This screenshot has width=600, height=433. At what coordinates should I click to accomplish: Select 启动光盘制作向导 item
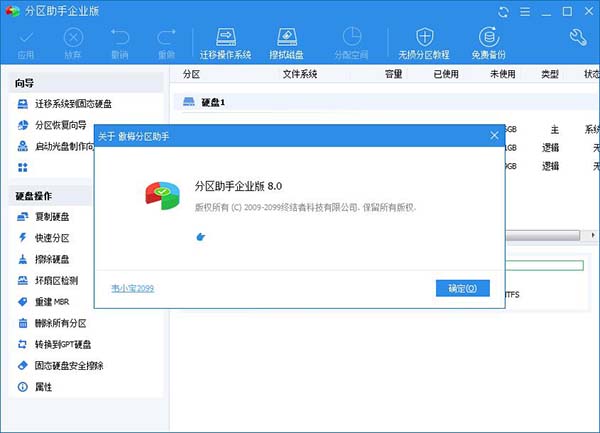pos(55,147)
